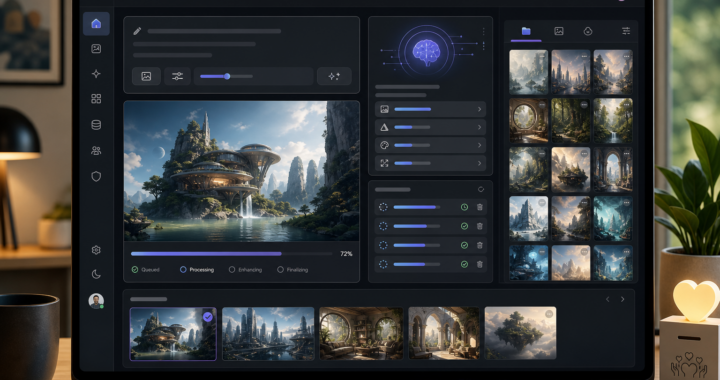This screenshot has height=380, width=720.
Task: Open the stone archway thumbnail in the gallery grid
Action: pos(613,169)
